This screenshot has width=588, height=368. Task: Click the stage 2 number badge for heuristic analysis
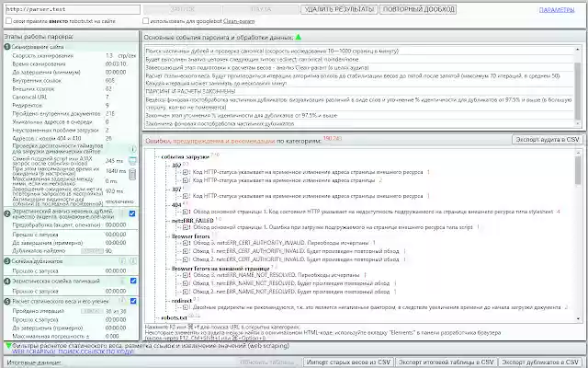7,213
